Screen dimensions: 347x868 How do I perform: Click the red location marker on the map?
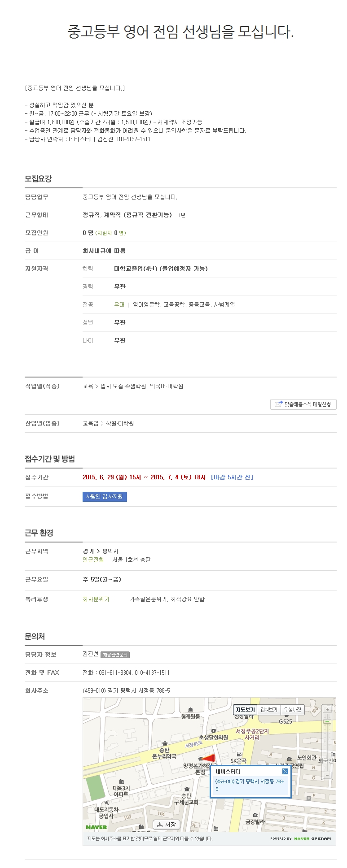pyautogui.click(x=209, y=758)
